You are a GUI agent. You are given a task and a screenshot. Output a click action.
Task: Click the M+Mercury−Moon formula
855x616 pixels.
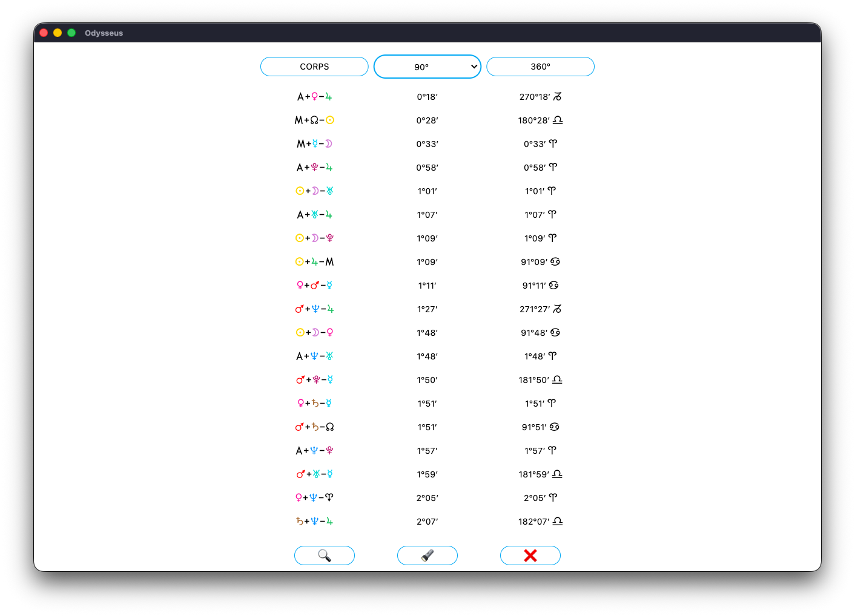(314, 144)
